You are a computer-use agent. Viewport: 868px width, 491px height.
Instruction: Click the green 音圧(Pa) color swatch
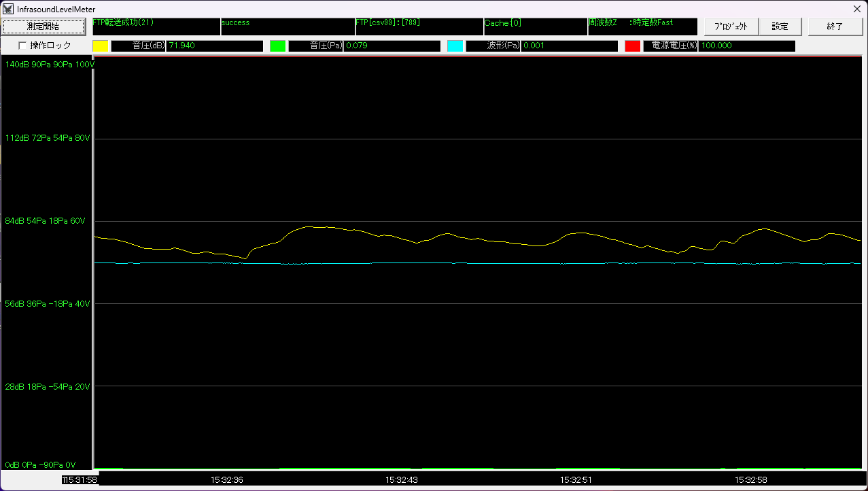pos(277,46)
